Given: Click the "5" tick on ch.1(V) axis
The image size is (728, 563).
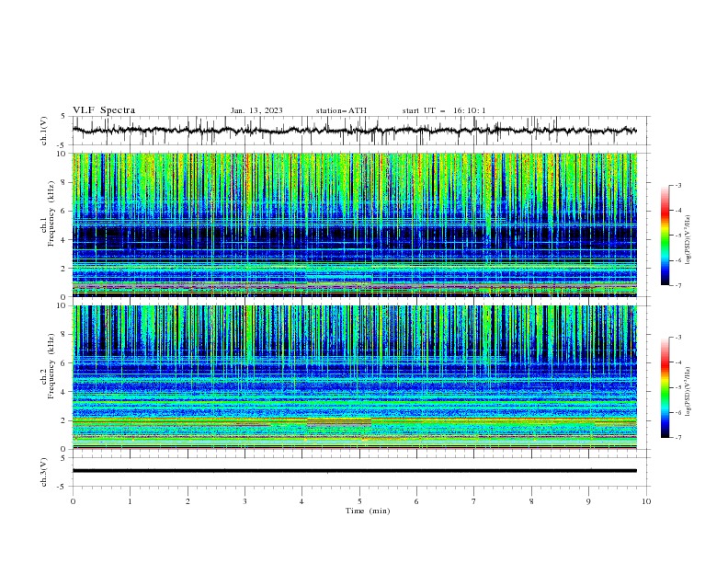Looking at the screenshot, I should pyautogui.click(x=63, y=117).
